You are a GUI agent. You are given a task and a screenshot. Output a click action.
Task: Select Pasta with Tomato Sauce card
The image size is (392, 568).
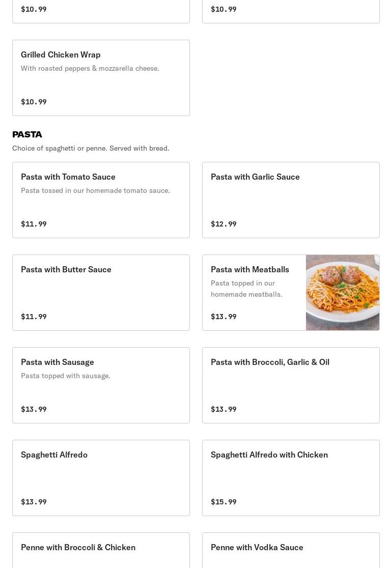[101, 200]
